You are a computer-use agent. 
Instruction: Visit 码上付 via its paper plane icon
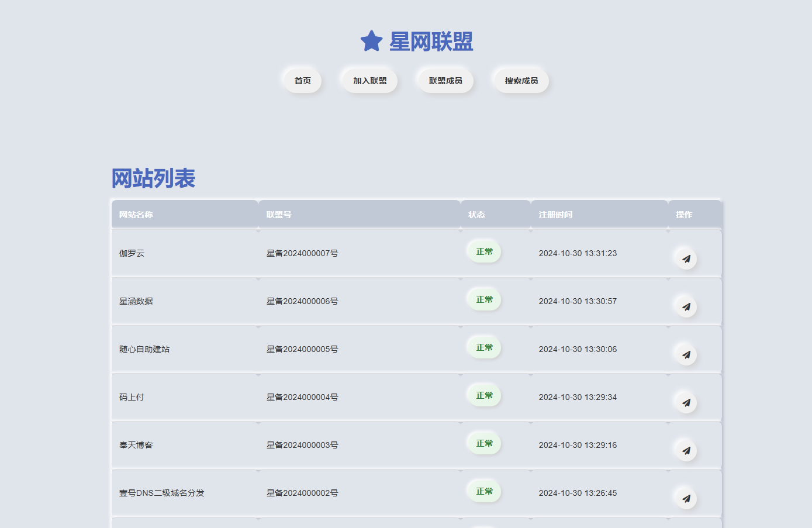click(686, 402)
